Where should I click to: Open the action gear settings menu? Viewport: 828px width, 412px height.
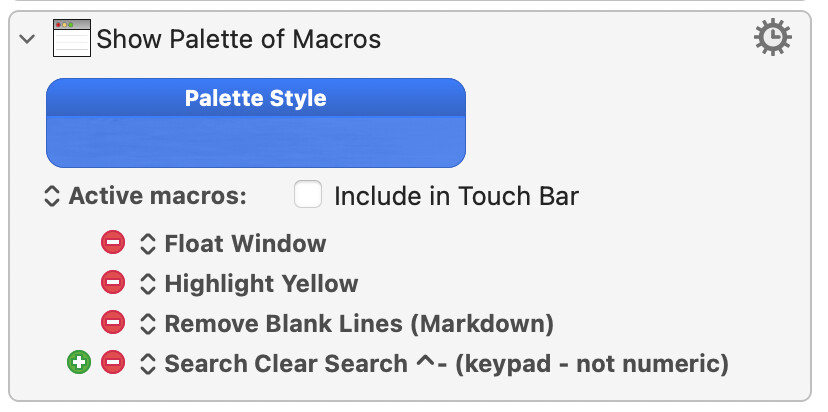pyautogui.click(x=772, y=39)
